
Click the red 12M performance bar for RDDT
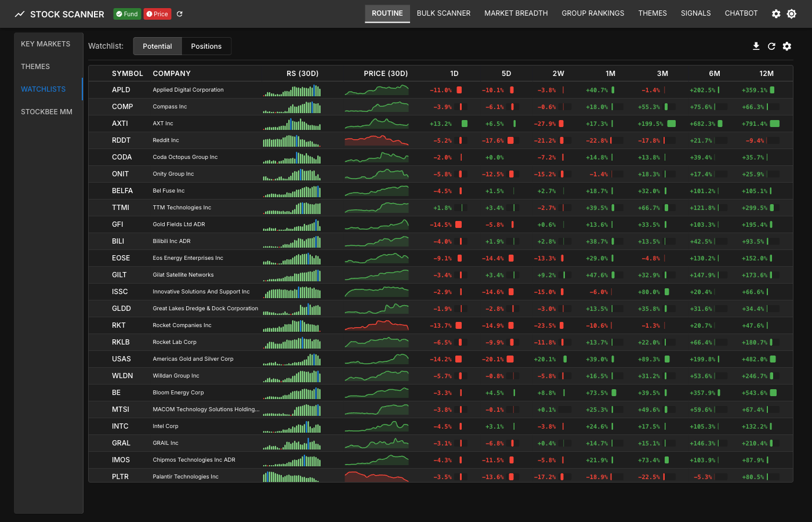[x=767, y=140]
